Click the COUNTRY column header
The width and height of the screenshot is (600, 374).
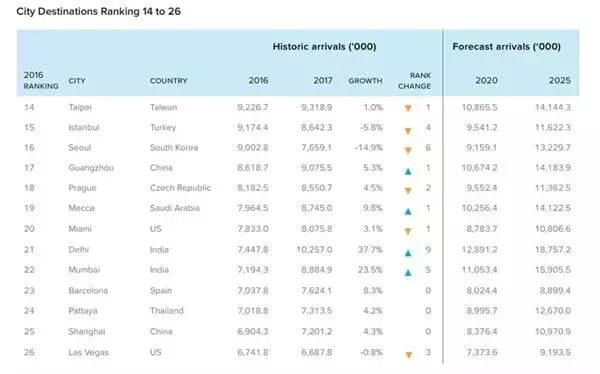(x=168, y=81)
